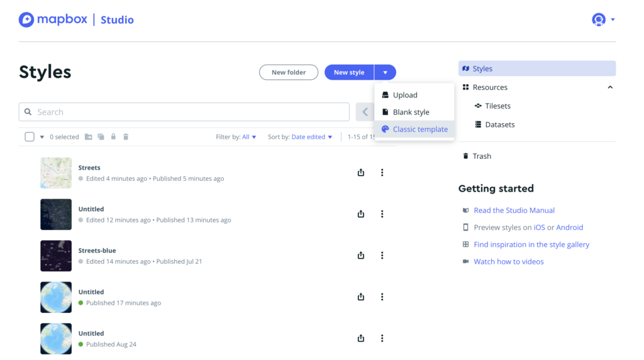Click the Studio header text
This screenshot has width=644, height=360.
tap(117, 19)
